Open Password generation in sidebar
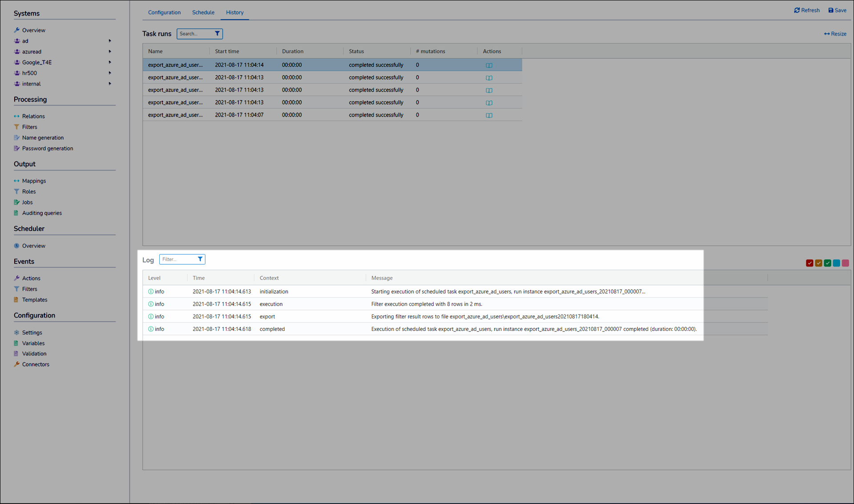The height and width of the screenshot is (504, 854). coord(47,149)
